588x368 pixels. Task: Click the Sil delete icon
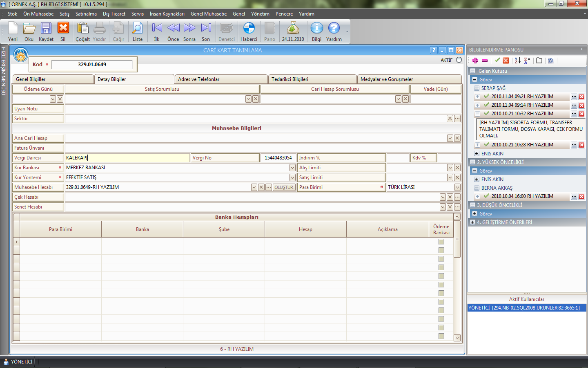63,29
